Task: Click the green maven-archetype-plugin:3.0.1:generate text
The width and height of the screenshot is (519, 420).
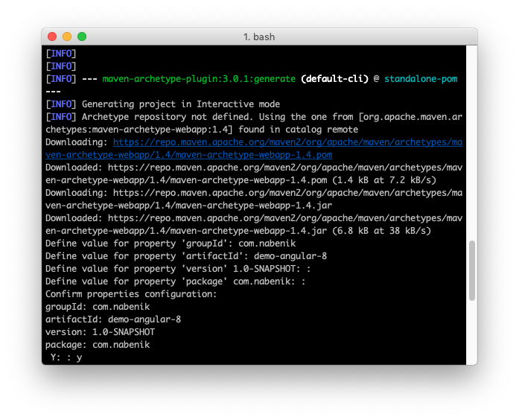Action: [x=200, y=78]
